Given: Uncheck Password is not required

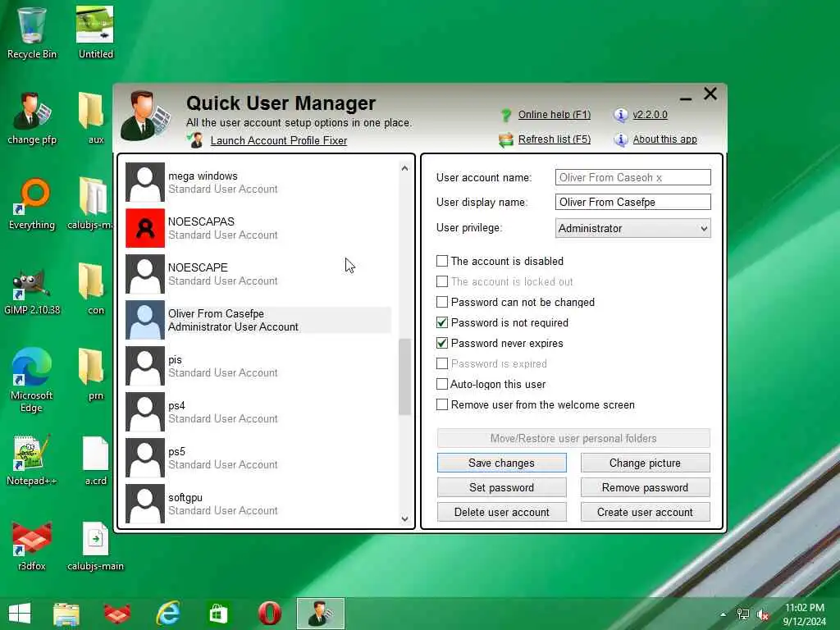Looking at the screenshot, I should (442, 322).
